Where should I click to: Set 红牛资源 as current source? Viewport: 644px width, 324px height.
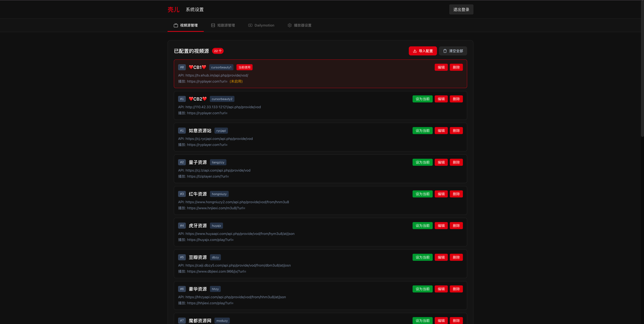pyautogui.click(x=422, y=194)
